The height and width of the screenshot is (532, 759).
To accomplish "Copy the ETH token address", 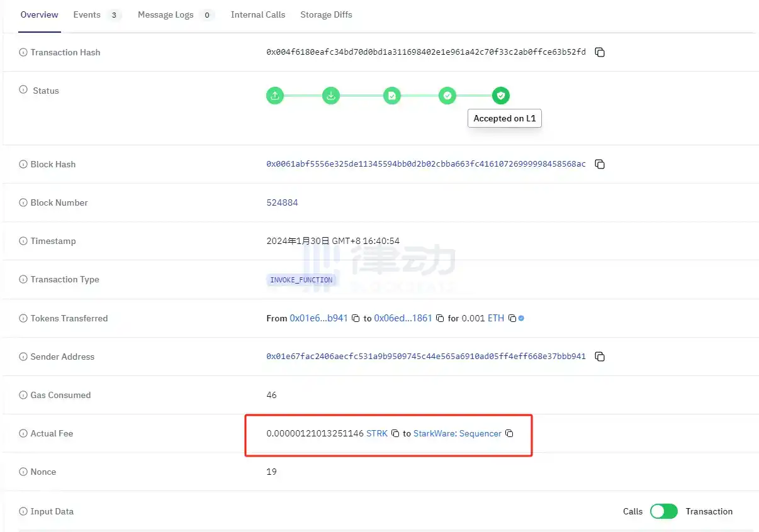I will [512, 319].
